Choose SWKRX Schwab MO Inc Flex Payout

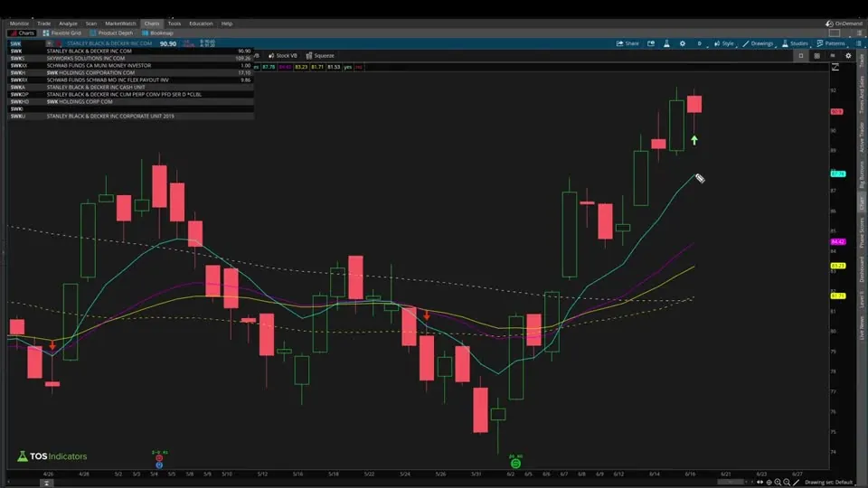[130, 80]
